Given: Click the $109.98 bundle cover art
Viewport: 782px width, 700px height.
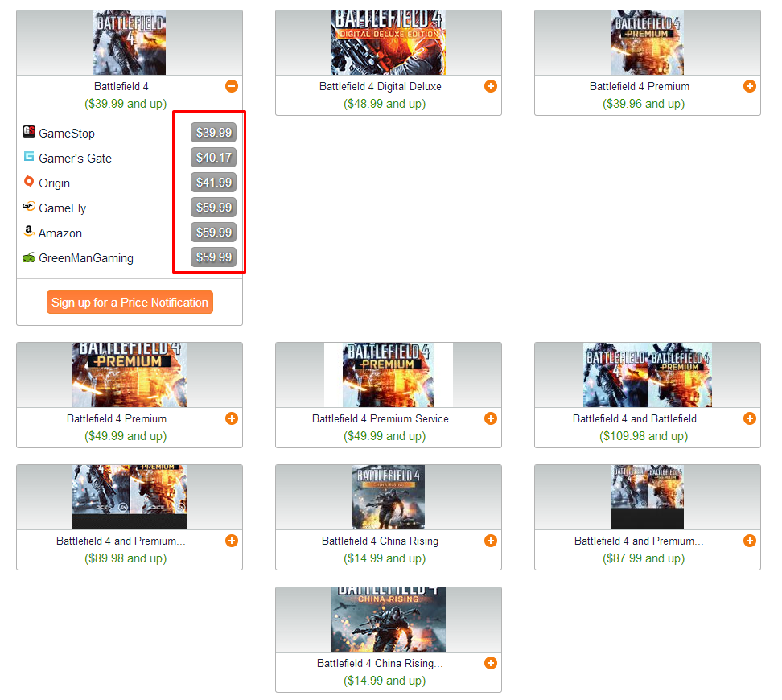Looking at the screenshot, I should click(648, 375).
